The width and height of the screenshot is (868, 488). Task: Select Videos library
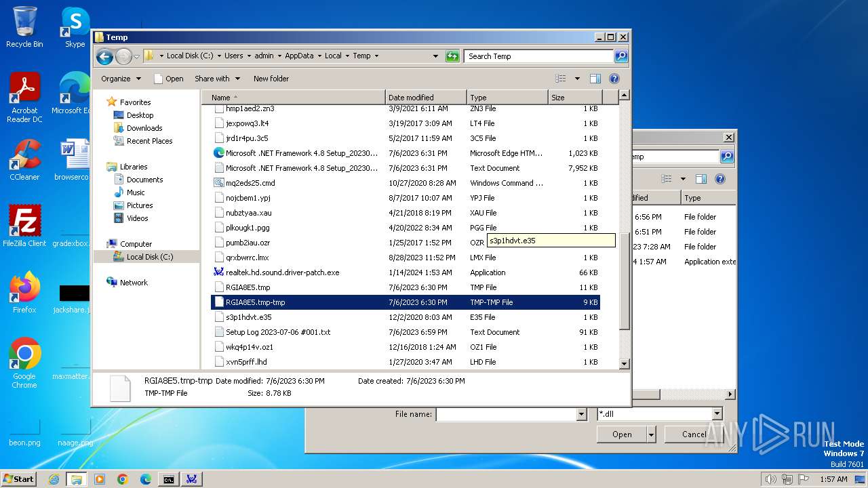pos(137,218)
